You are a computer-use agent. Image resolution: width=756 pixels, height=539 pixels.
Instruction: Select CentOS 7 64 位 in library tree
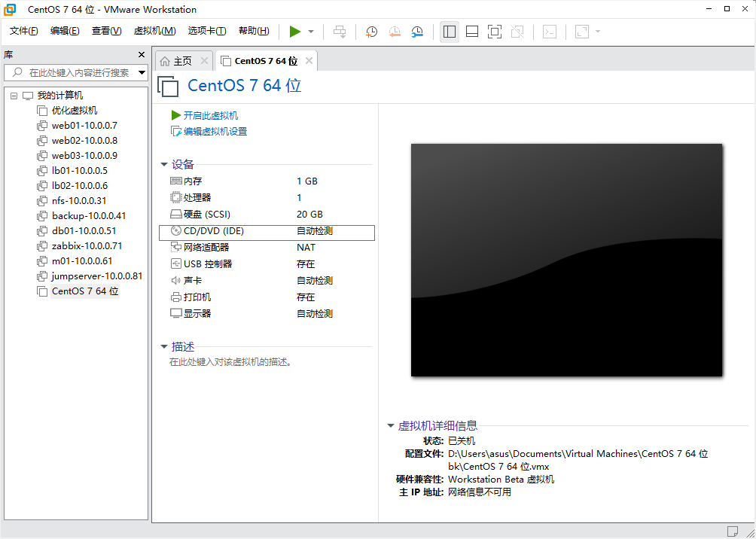click(x=85, y=291)
